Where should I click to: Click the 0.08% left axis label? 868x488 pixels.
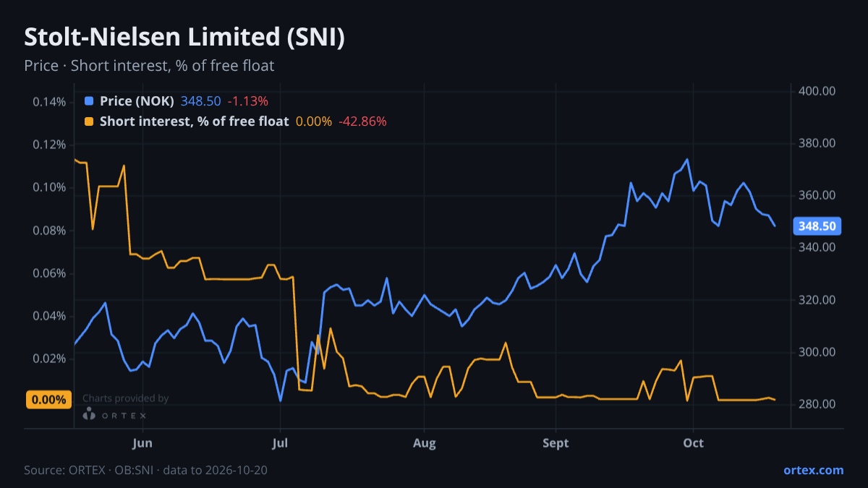(x=49, y=231)
